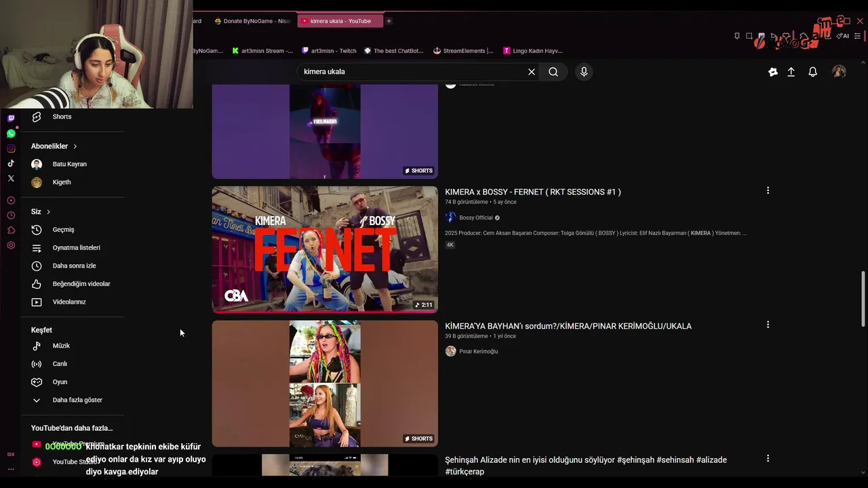This screenshot has width=868, height=488.
Task: Open the art3misn - Twitch bookmark
Action: point(330,51)
